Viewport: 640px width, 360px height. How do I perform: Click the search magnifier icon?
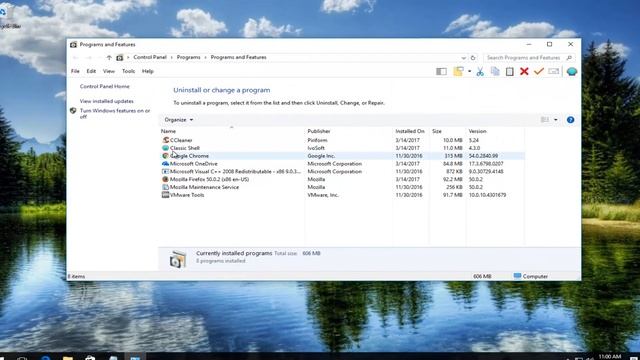pos(569,58)
